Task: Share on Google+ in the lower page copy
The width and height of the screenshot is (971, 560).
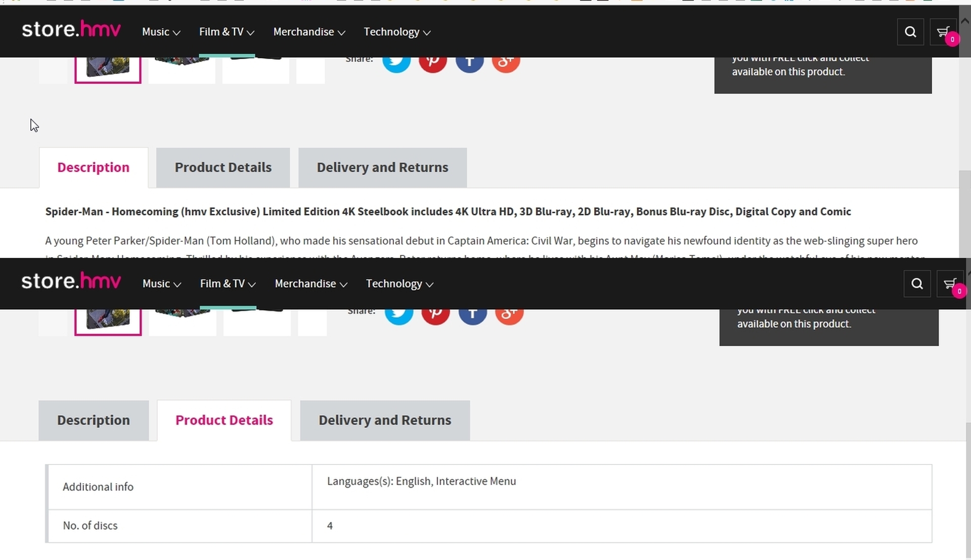Action: point(509,315)
